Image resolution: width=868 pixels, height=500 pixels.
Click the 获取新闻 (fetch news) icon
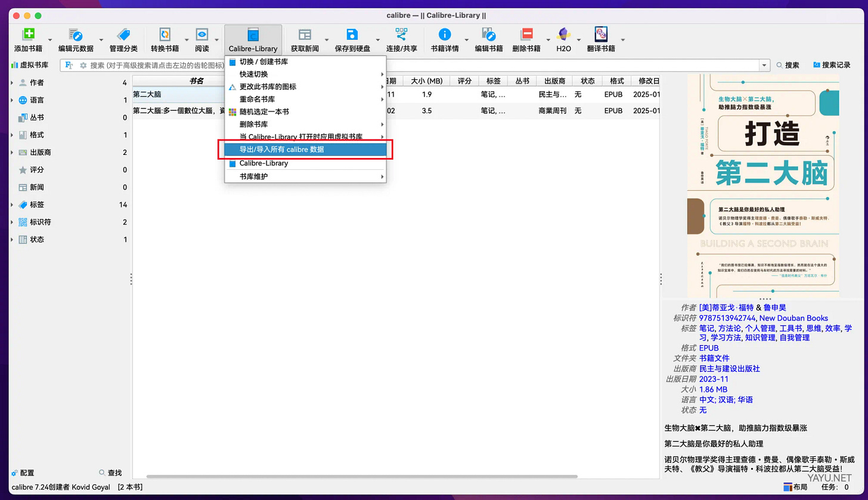[305, 35]
